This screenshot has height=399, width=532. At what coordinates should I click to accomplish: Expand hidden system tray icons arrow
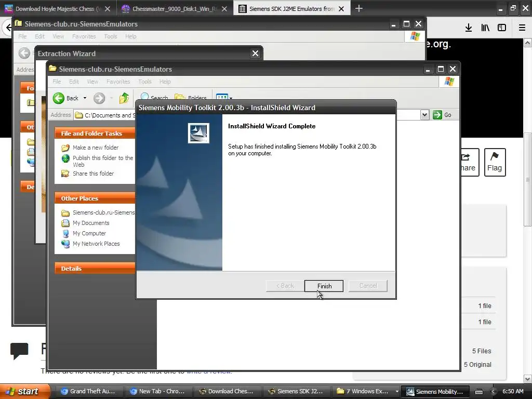click(494, 392)
